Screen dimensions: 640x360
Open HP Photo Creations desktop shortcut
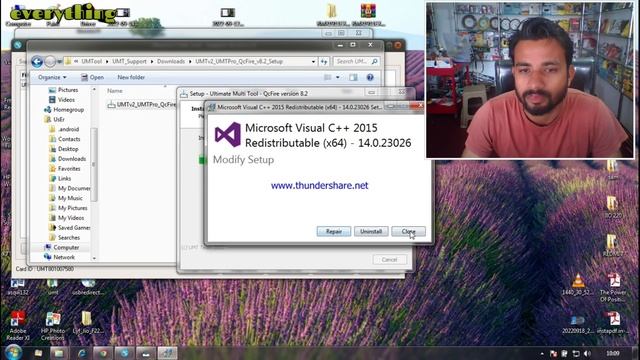coord(53,326)
